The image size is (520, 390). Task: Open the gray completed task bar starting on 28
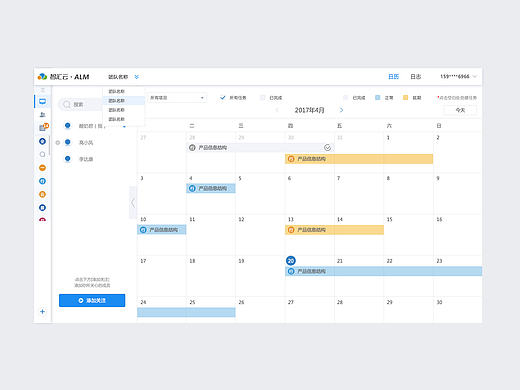[x=260, y=148]
